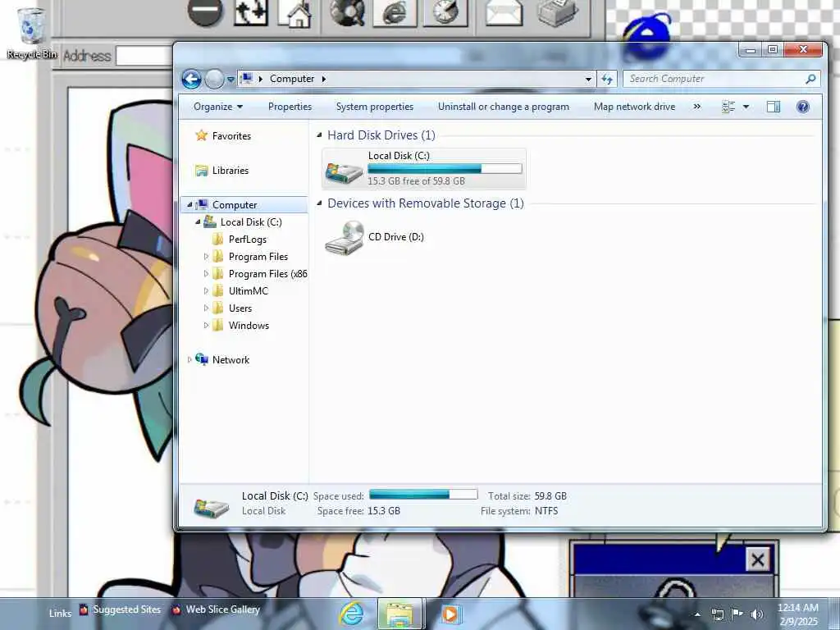This screenshot has height=630, width=840.
Task: Click the volume speaker tray icon
Action: coord(756,614)
